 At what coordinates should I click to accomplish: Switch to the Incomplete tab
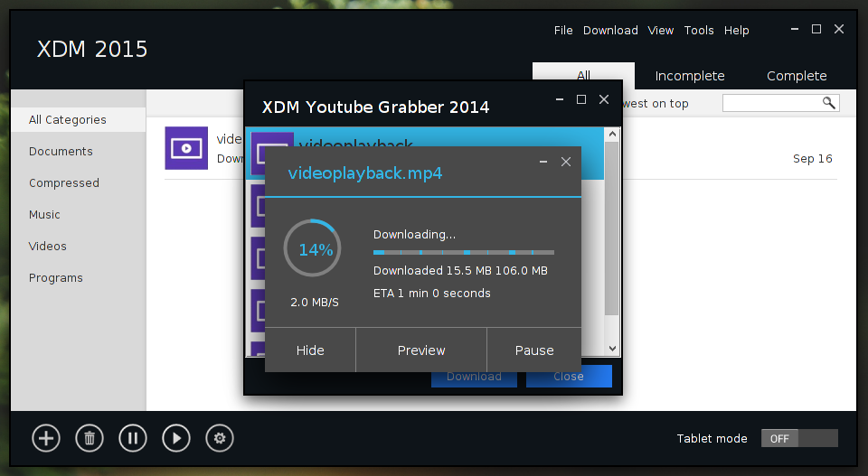click(690, 76)
